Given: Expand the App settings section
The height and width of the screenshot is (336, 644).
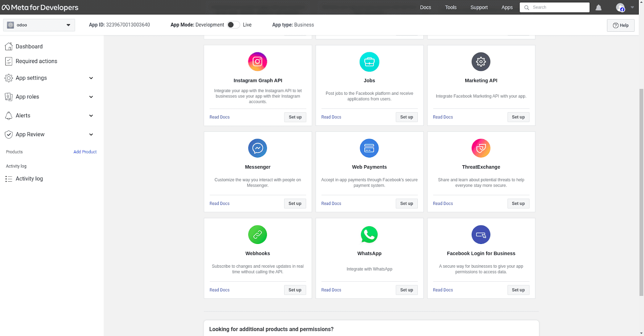Looking at the screenshot, I should [x=91, y=78].
